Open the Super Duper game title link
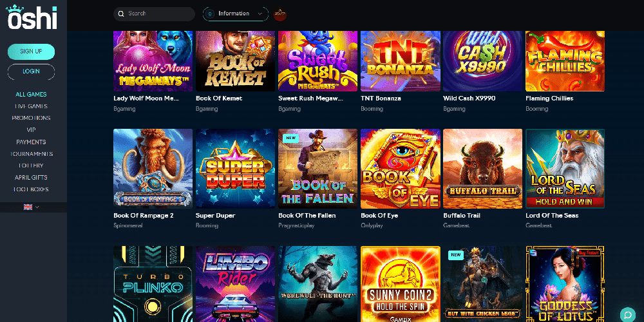This screenshot has width=644, height=322. [x=214, y=216]
